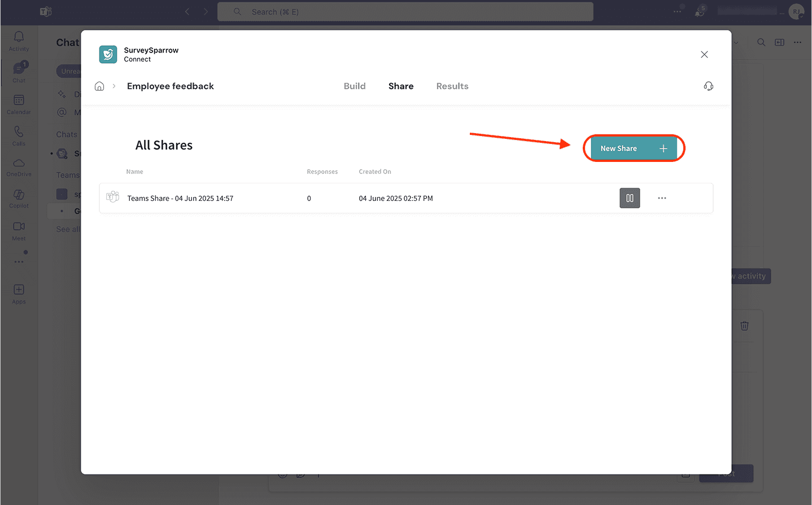Open the support headset icon
Screen dimensions: 812x505
coord(708,86)
